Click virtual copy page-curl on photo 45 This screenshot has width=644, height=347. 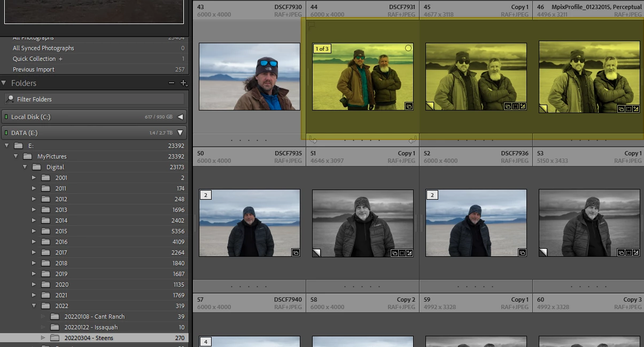[429, 107]
